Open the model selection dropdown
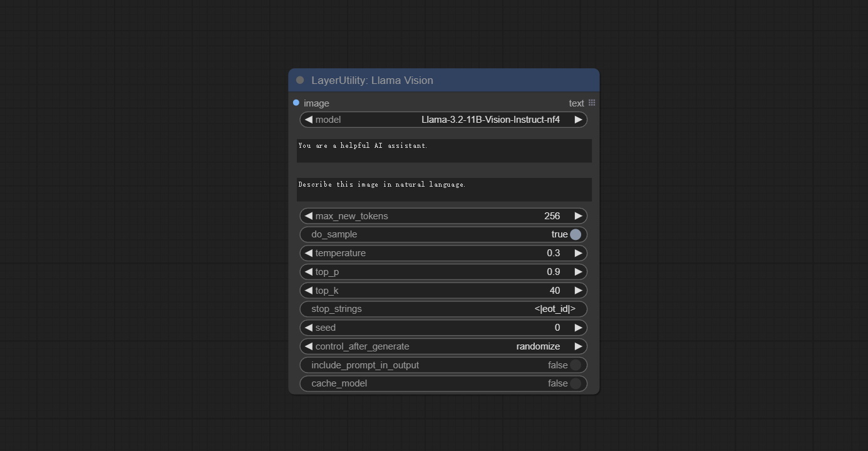Screen dimensions: 868x451 coord(443,120)
